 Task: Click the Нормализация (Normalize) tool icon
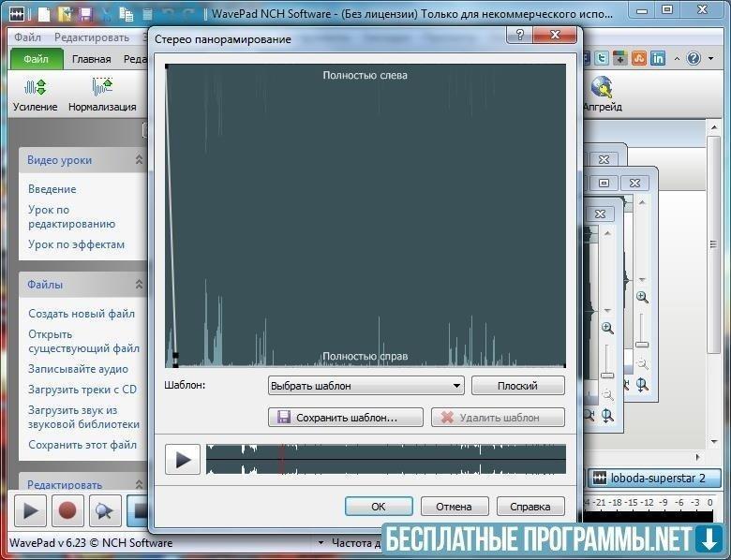102,87
